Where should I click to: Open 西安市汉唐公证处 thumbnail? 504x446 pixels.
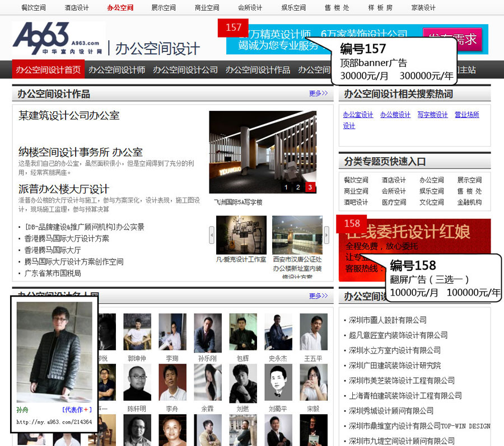click(x=297, y=235)
